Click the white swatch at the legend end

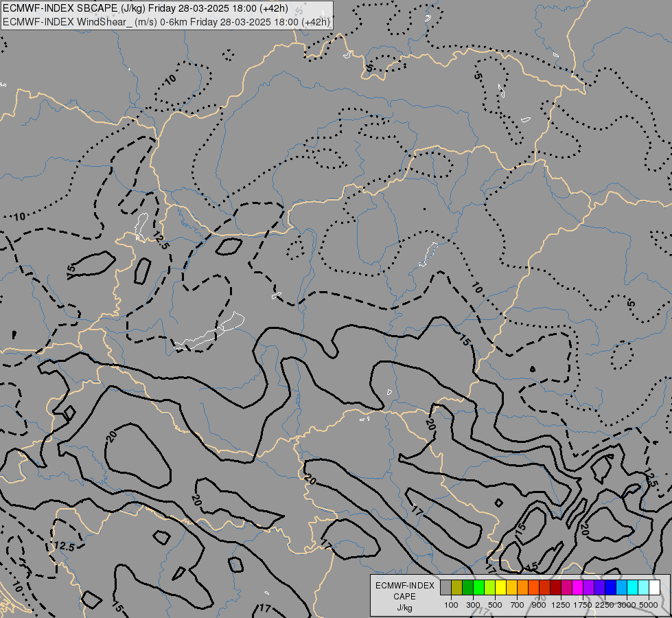point(655,588)
